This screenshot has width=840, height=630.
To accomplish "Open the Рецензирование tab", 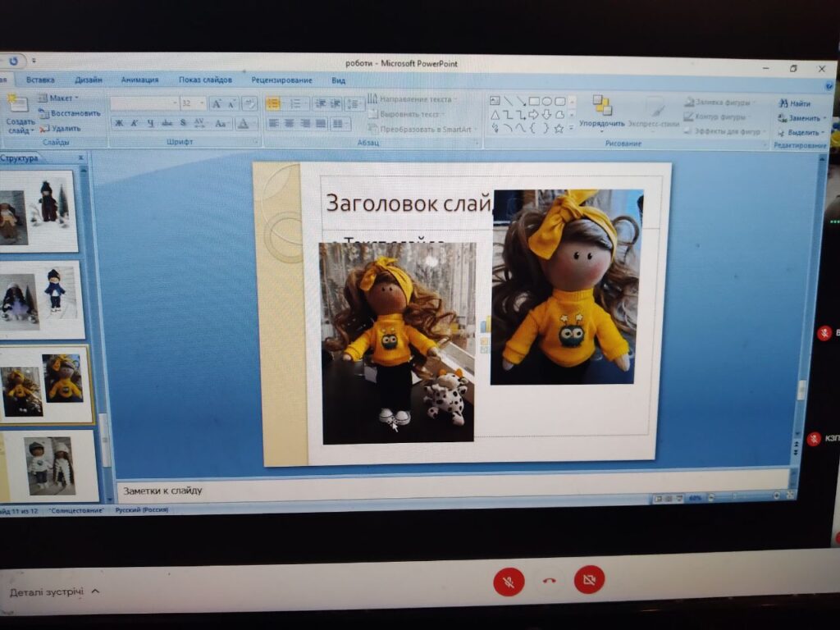I will 281,80.
